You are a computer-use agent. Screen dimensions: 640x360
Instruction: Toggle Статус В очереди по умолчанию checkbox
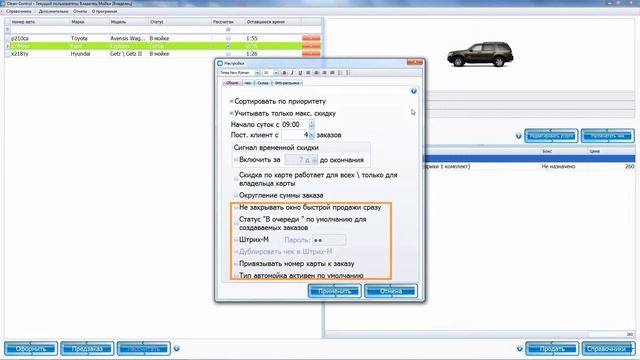(236, 223)
